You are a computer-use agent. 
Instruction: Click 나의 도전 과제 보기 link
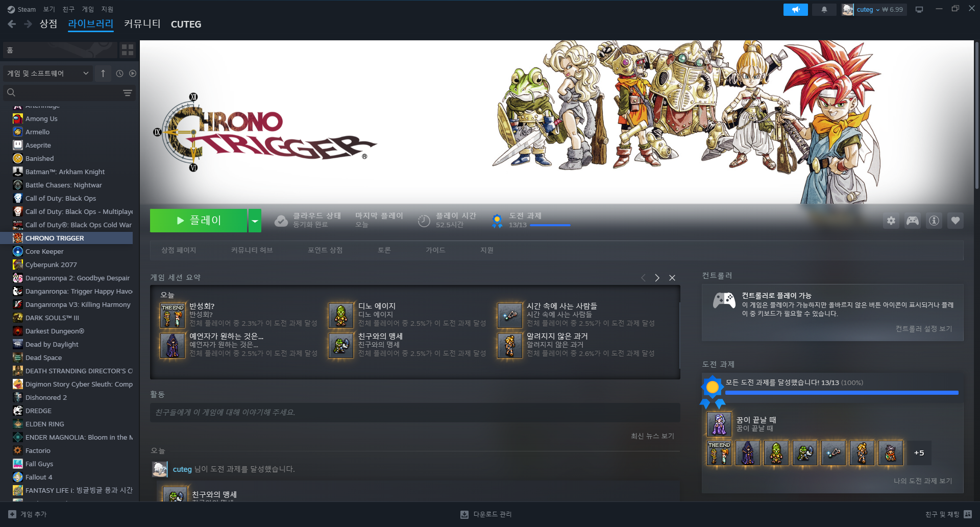923,481
